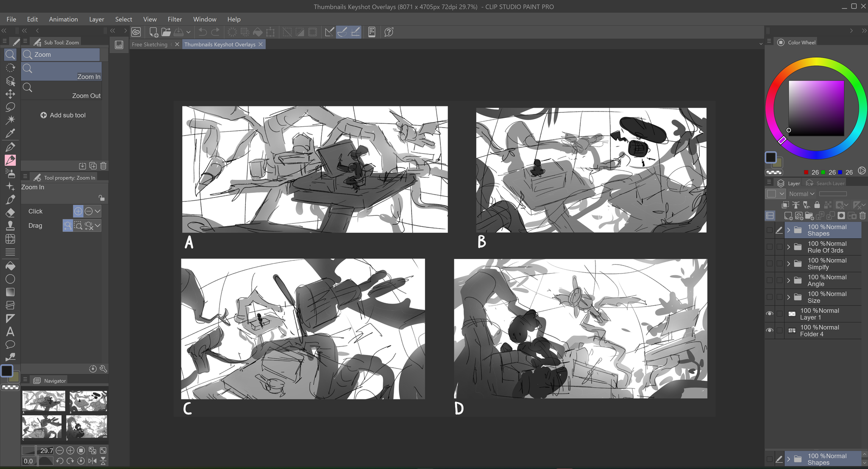Expand the Shapes layer folder

pyautogui.click(x=788, y=230)
